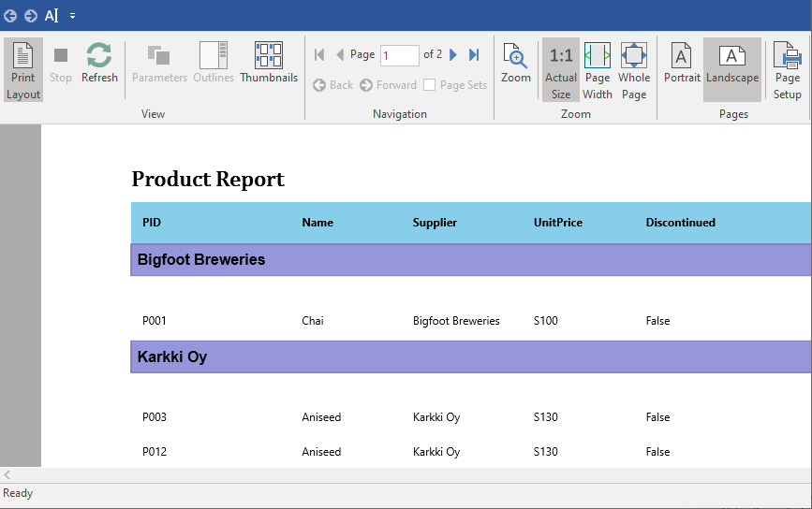Fit report to Whole Page

click(634, 69)
